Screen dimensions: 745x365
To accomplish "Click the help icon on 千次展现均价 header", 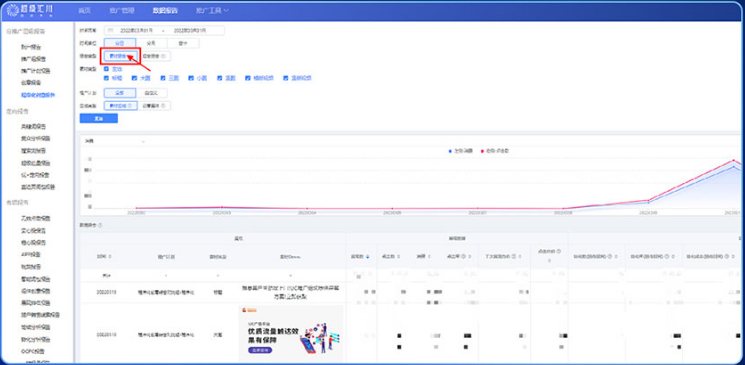I will pyautogui.click(x=515, y=257).
